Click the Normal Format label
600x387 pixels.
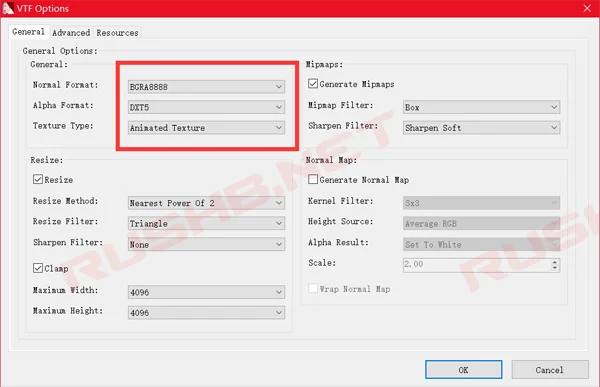click(65, 85)
